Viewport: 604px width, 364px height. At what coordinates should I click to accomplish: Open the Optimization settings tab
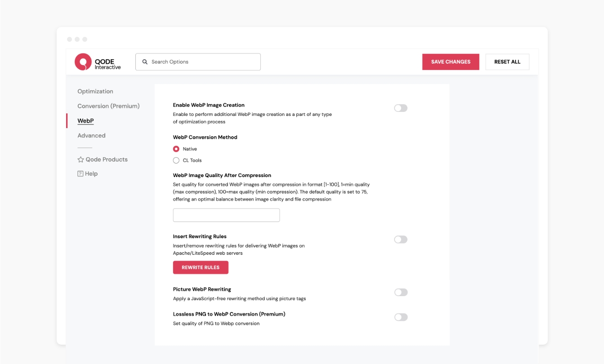(x=95, y=91)
